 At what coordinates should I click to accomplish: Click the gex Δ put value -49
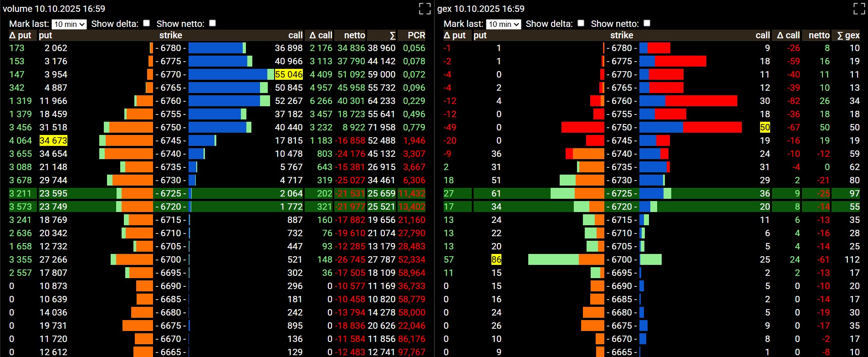450,127
